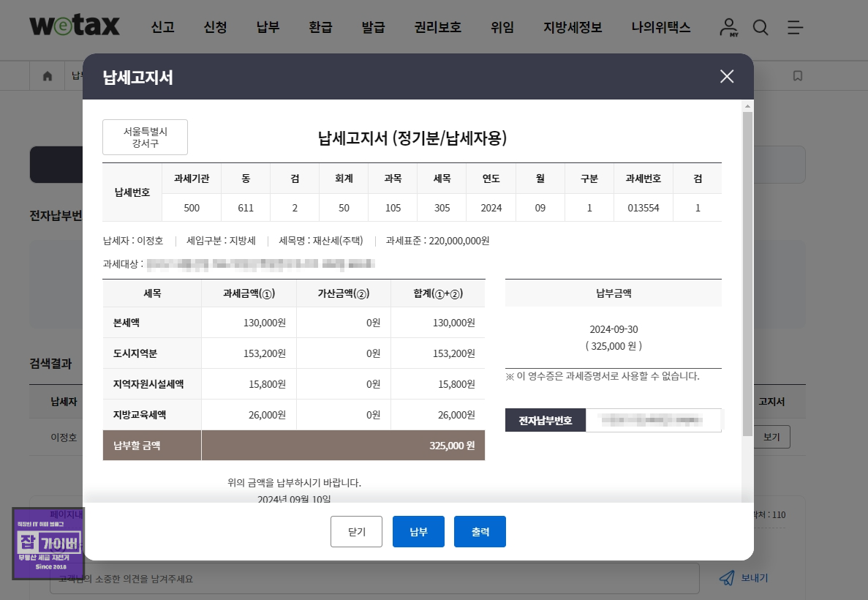Image resolution: width=868 pixels, height=600 pixels.
Task: Click the 전자납부번호 value field
Action: coord(654,420)
